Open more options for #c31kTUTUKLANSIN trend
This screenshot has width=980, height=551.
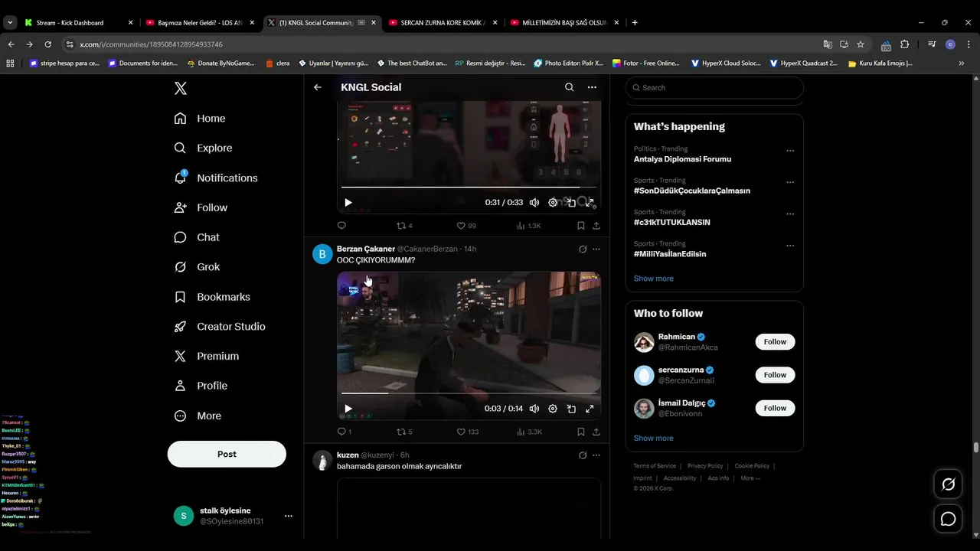790,214
